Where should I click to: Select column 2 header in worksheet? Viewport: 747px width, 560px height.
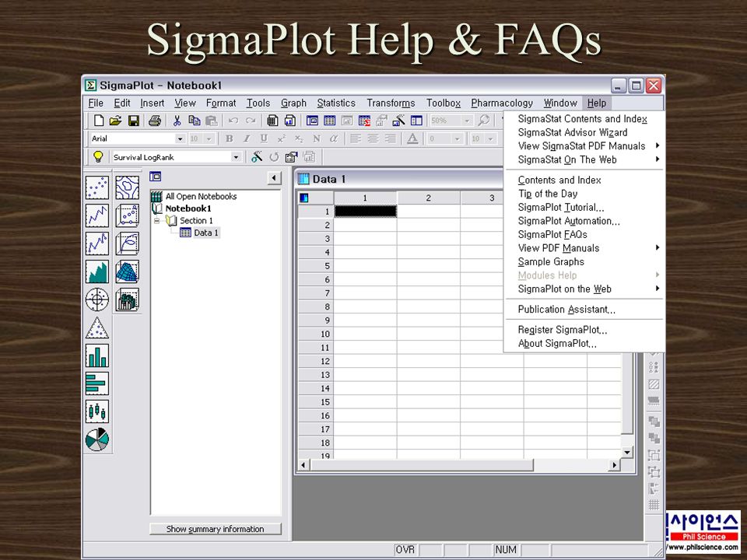[428, 198]
